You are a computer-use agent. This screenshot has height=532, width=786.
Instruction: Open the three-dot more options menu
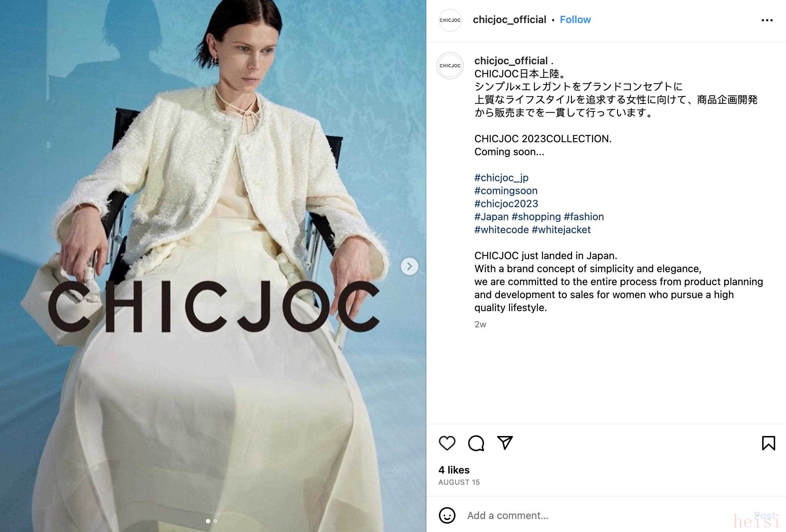point(767,20)
